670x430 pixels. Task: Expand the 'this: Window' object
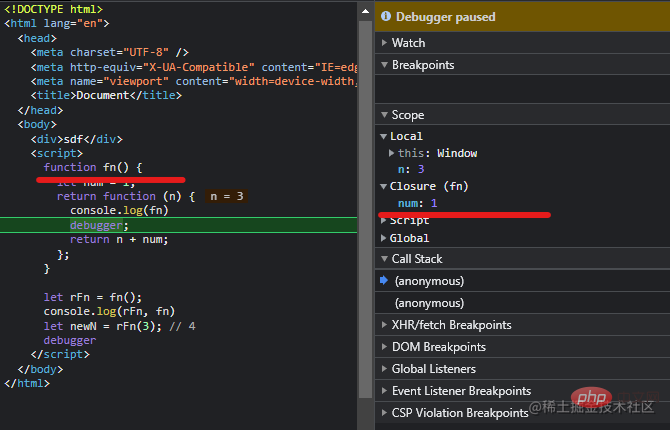(x=391, y=153)
